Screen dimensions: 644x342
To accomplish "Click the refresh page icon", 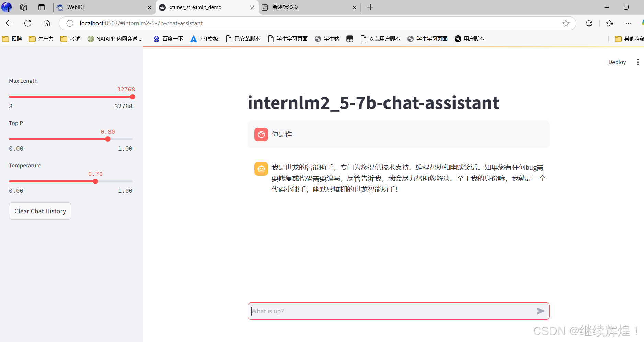I will pos(28,23).
